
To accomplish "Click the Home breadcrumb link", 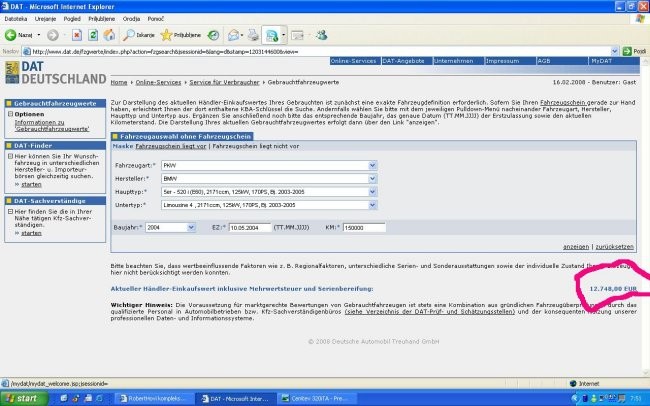I will [119, 83].
